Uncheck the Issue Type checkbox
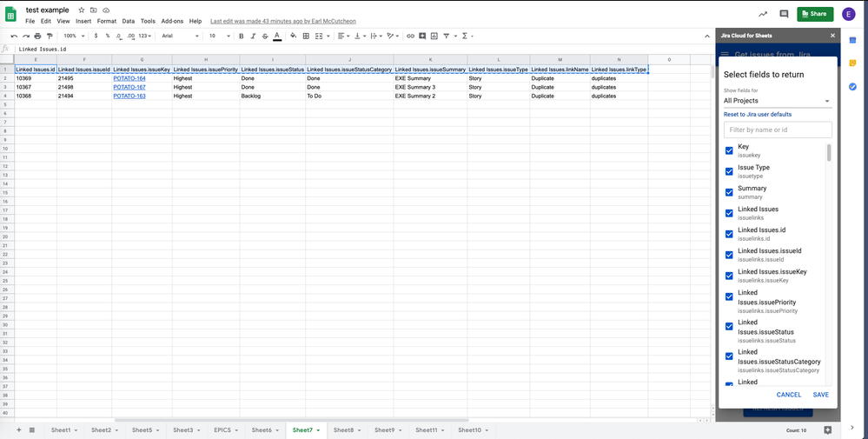 [x=729, y=171]
